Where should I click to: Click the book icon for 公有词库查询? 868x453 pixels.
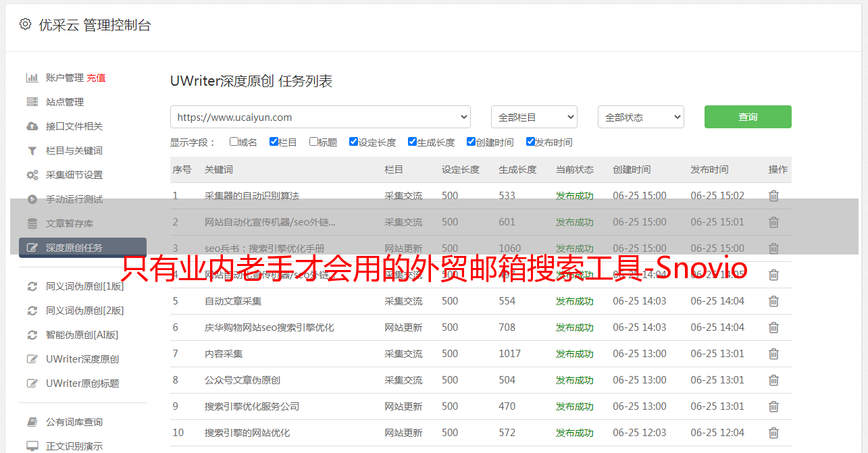32,422
